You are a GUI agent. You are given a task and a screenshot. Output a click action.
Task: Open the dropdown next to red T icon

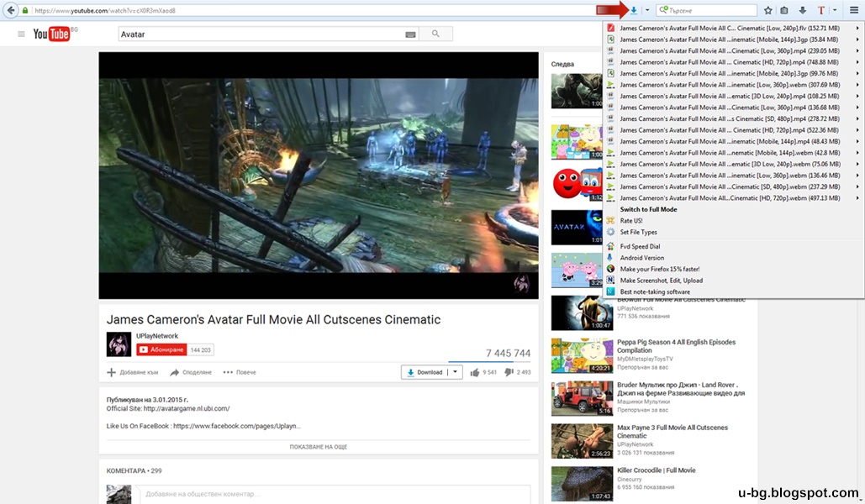(x=835, y=10)
